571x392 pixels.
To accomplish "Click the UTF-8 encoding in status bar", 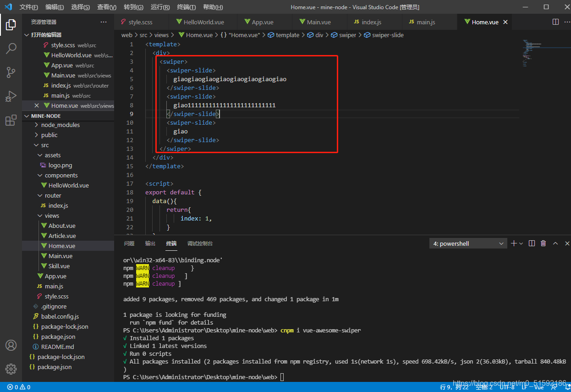I will [x=507, y=387].
